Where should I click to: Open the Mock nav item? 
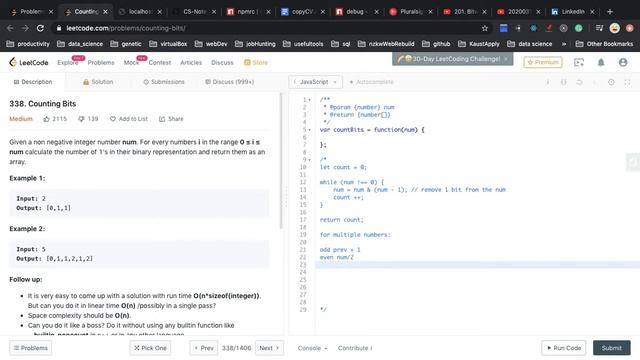tap(131, 62)
